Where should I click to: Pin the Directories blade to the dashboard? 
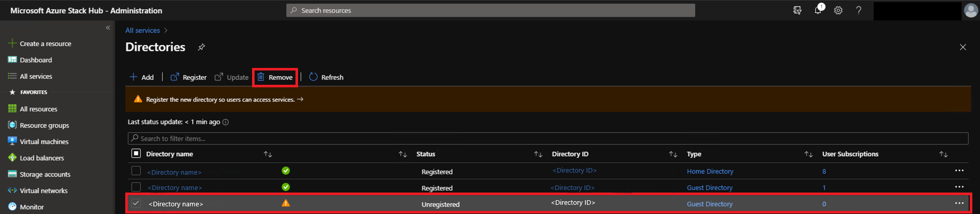[x=201, y=47]
